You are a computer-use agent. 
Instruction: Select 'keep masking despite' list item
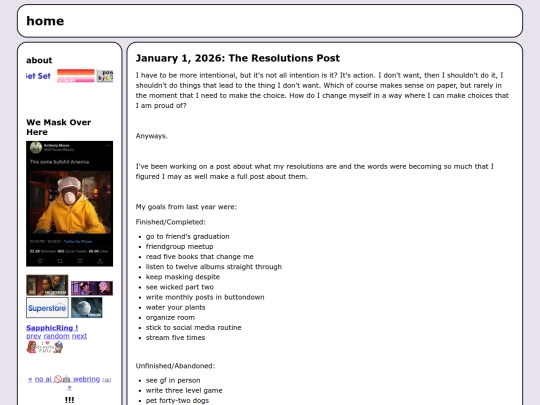tap(183, 277)
